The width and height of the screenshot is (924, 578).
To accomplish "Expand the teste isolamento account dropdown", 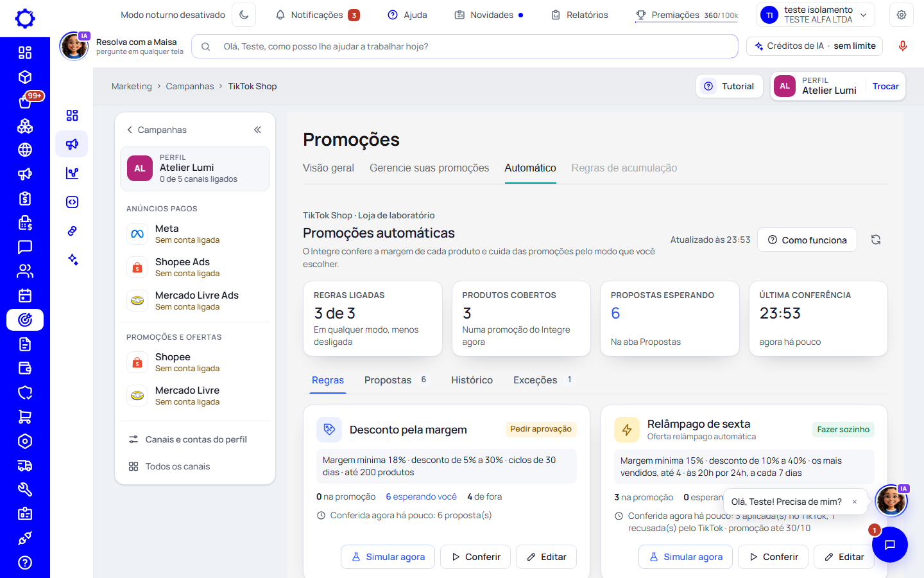I will point(816,15).
